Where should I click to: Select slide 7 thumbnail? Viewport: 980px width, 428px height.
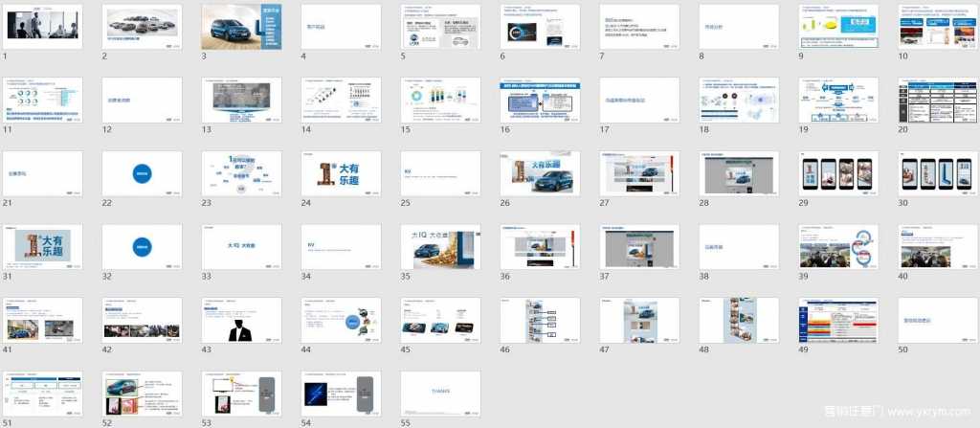tap(639, 27)
